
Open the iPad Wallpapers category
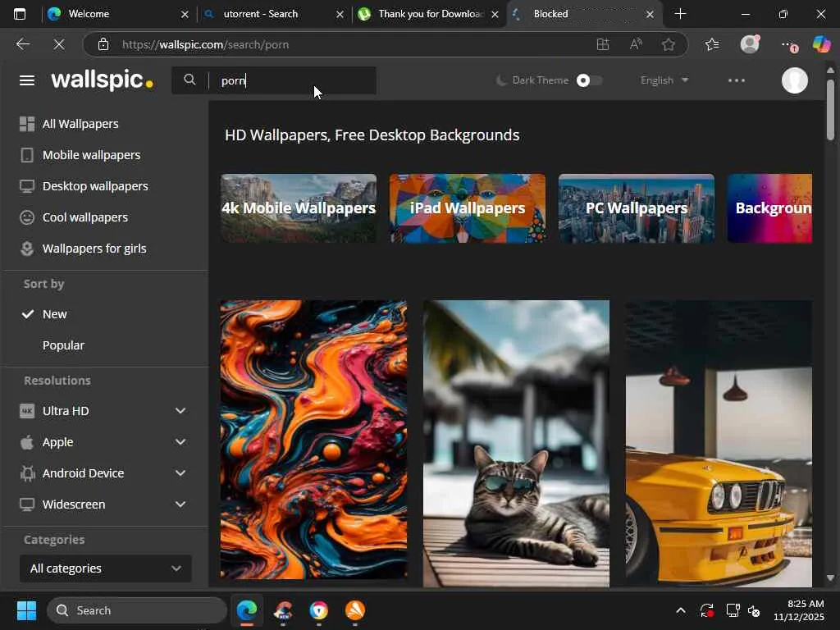coord(467,208)
